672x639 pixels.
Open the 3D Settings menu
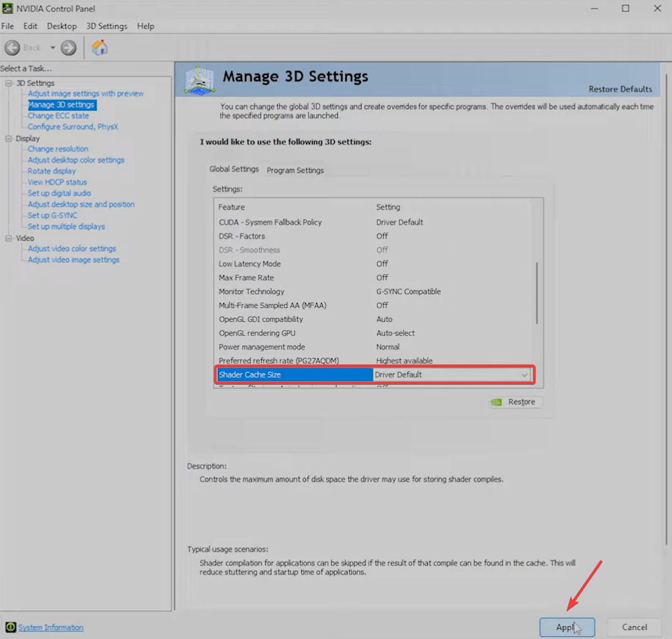click(106, 26)
